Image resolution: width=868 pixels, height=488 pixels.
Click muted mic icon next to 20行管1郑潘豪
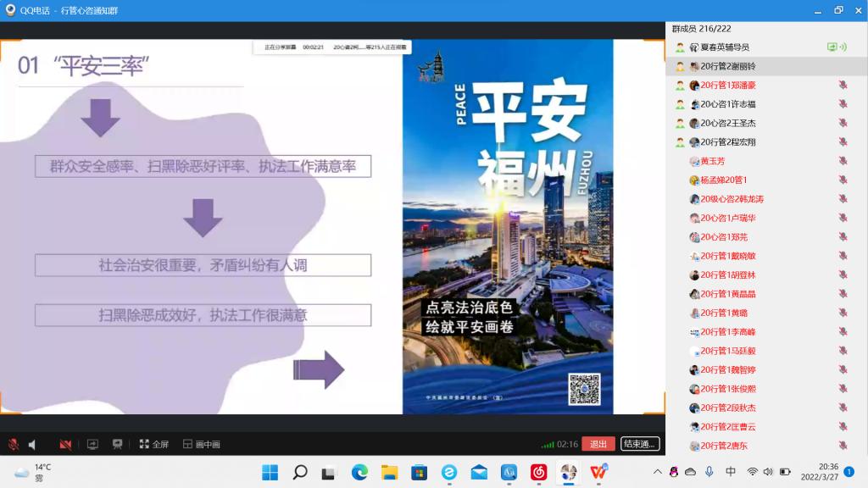[x=843, y=86]
